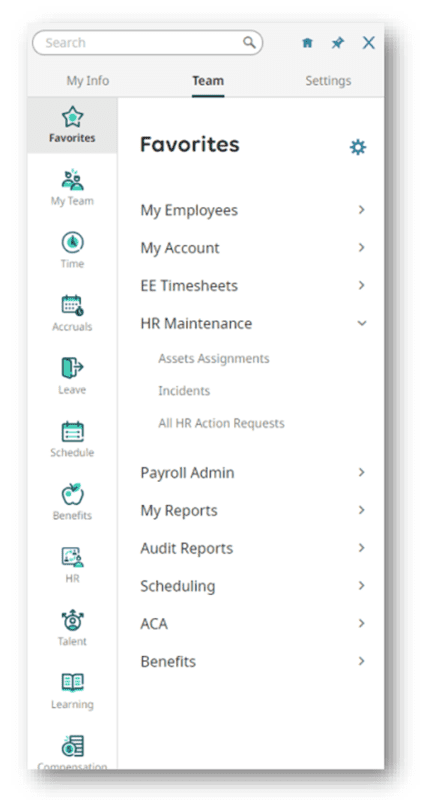The height and width of the screenshot is (800, 427).
Task: Click the home icon near search
Action: 307,43
